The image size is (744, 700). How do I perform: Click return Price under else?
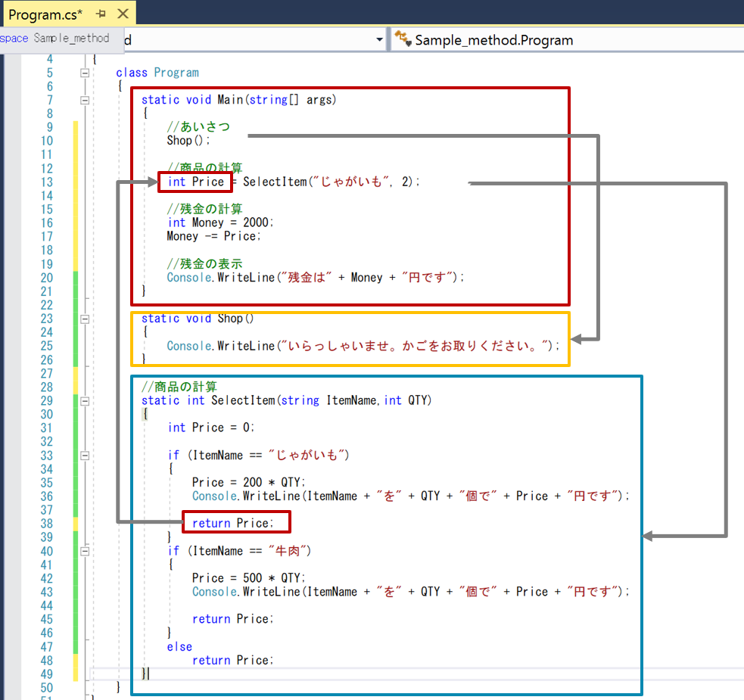[x=232, y=661]
